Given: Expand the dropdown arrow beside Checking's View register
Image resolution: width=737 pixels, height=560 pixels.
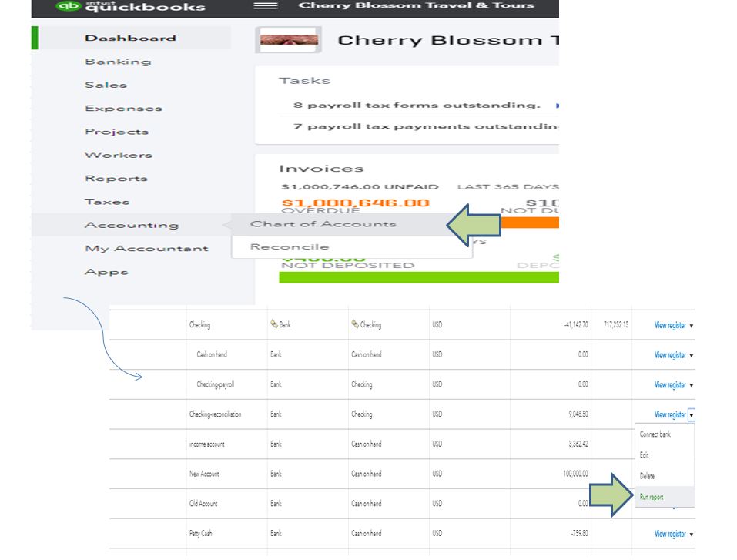Looking at the screenshot, I should pyautogui.click(x=692, y=326).
